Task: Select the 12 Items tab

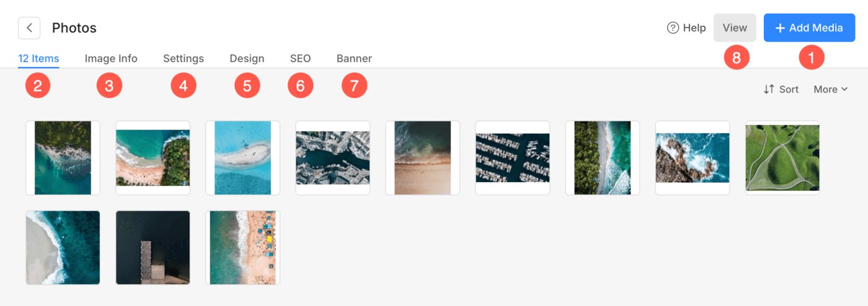Action: (x=38, y=59)
